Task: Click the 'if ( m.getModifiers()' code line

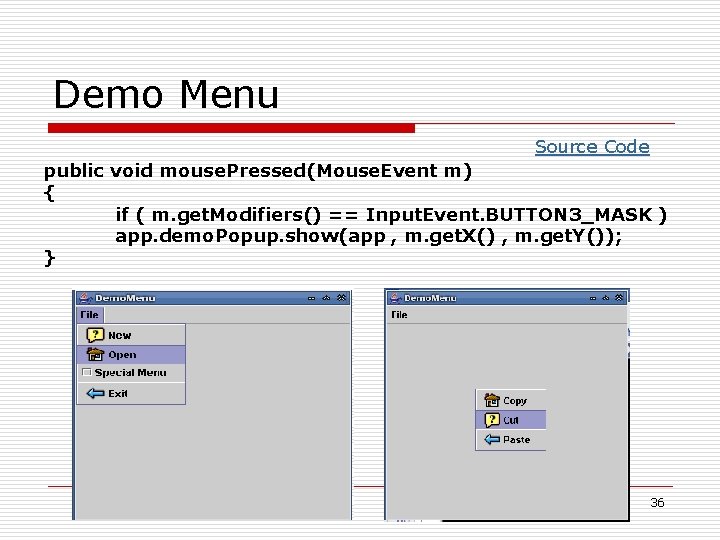Action: click(391, 214)
